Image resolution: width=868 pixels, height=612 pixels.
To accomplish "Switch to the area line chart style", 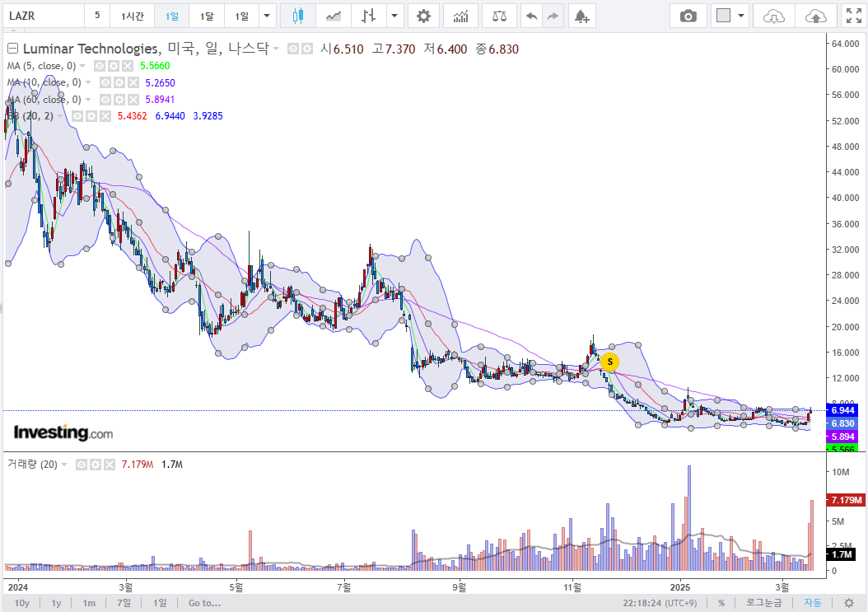I will coord(334,16).
